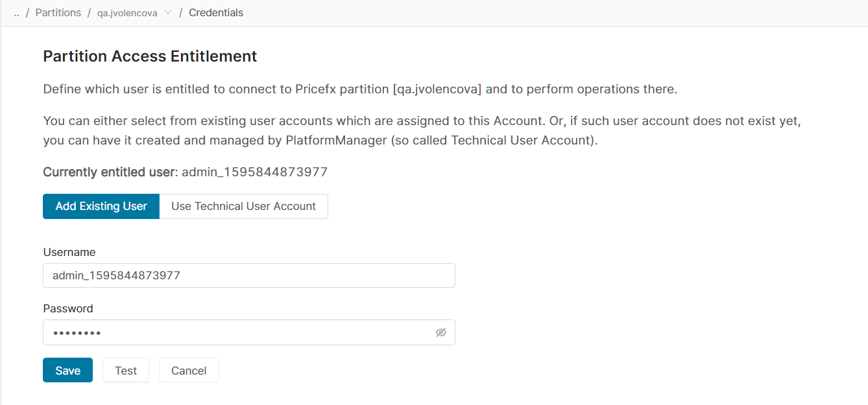The height and width of the screenshot is (405, 868).
Task: Click the Username field label
Action: click(69, 252)
